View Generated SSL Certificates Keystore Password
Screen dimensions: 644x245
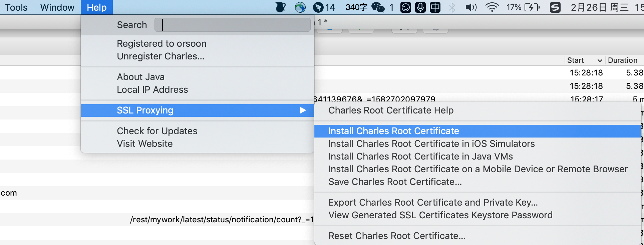click(440, 215)
